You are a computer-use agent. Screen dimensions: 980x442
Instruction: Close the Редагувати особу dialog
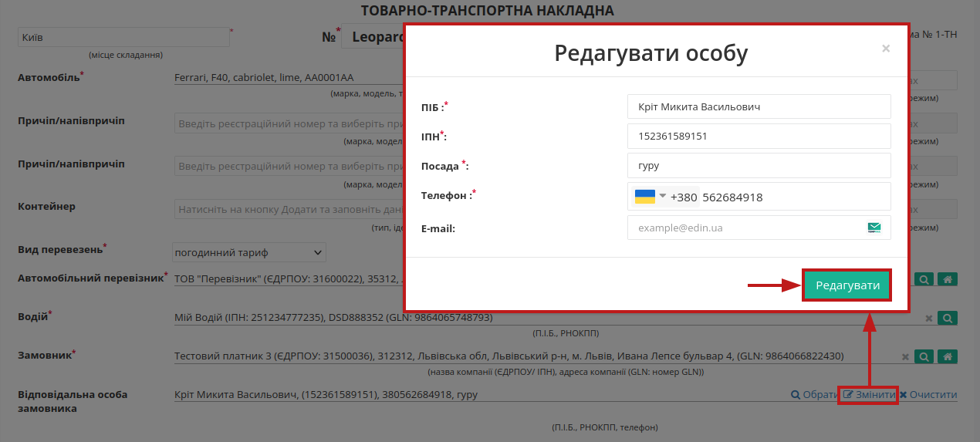pyautogui.click(x=886, y=49)
